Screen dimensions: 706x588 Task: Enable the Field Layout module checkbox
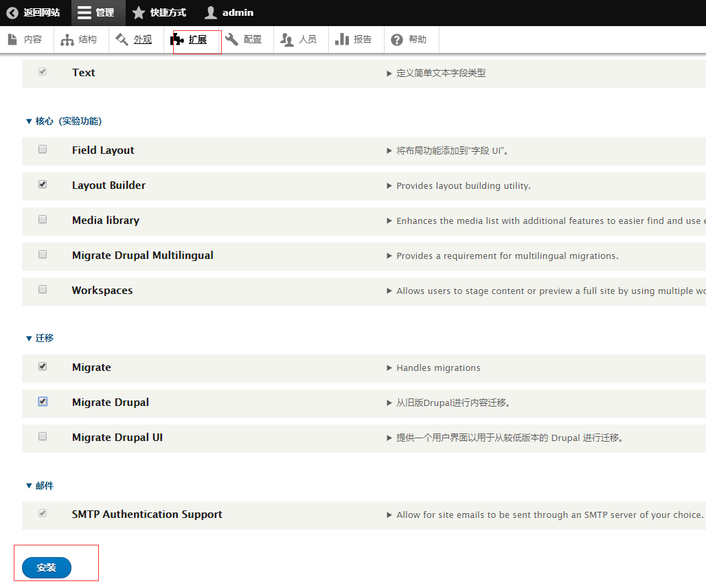[43, 150]
